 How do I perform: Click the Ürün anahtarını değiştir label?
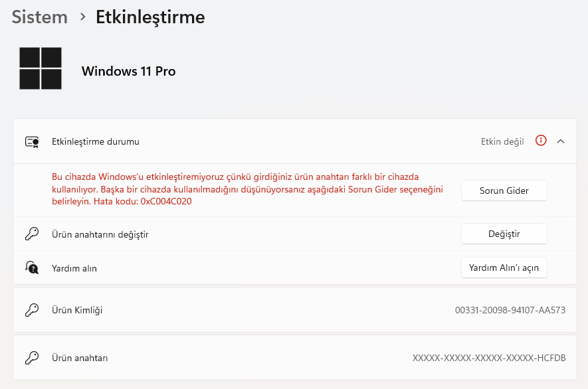[100, 234]
